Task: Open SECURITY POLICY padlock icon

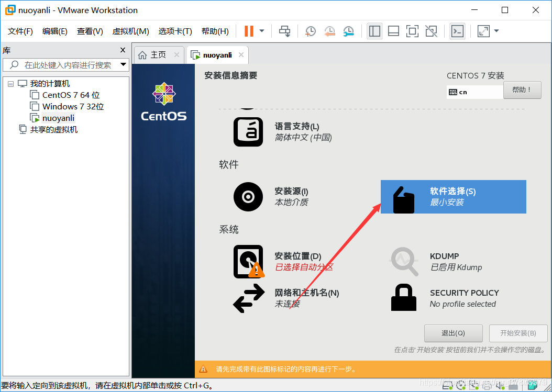Action: click(x=404, y=298)
